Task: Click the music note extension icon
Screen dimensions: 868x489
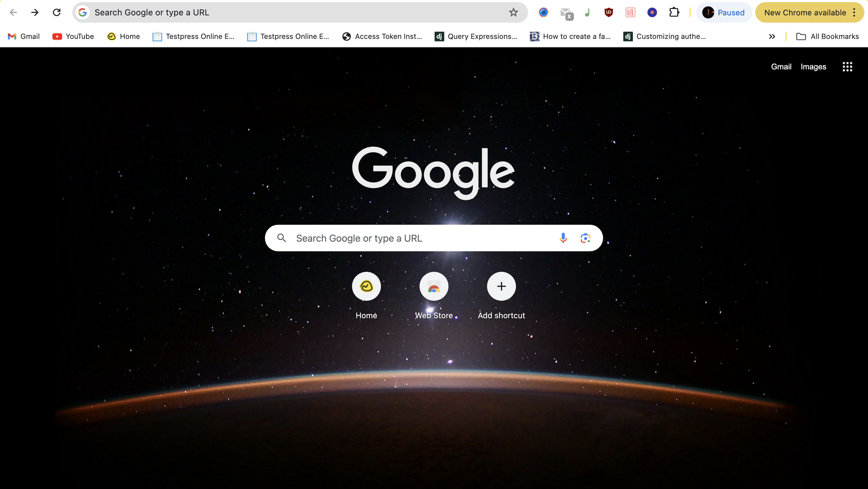Action: coord(587,12)
